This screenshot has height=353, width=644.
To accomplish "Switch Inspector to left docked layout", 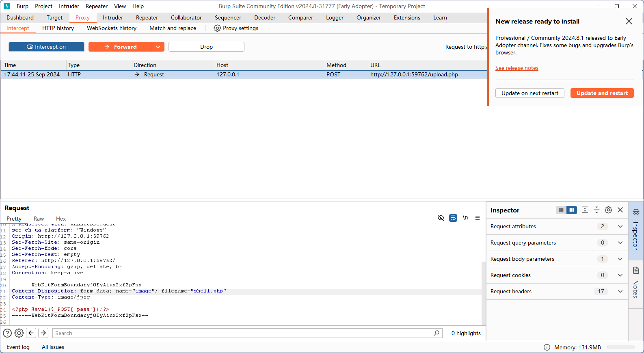I will pyautogui.click(x=561, y=210).
